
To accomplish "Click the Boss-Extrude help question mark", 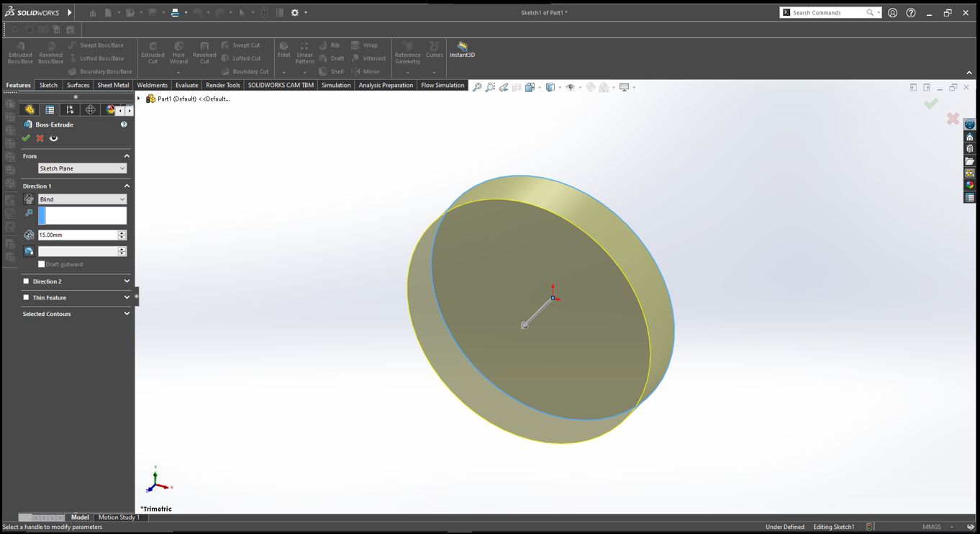I will coord(124,125).
